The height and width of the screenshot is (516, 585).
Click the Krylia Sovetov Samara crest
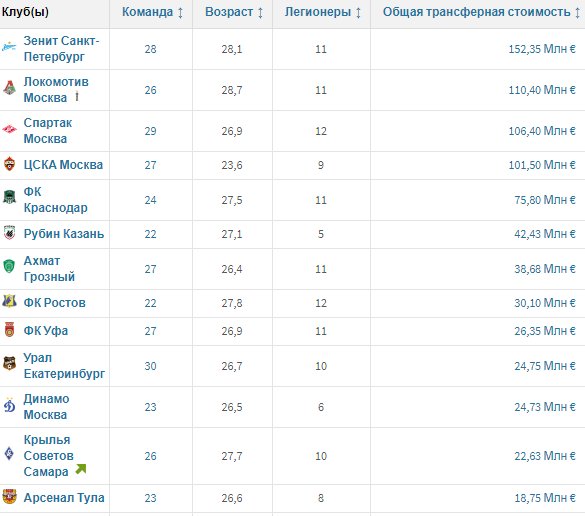pyautogui.click(x=9, y=453)
